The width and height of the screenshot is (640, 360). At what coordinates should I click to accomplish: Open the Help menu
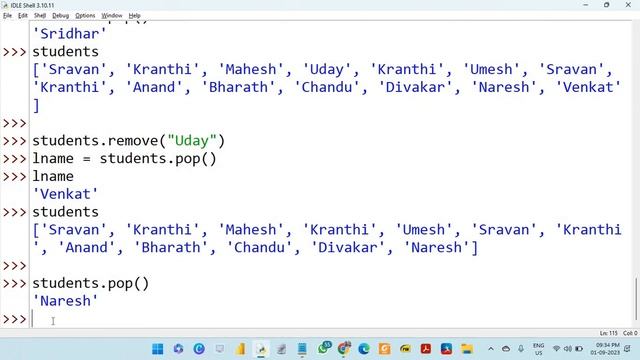coord(134,16)
